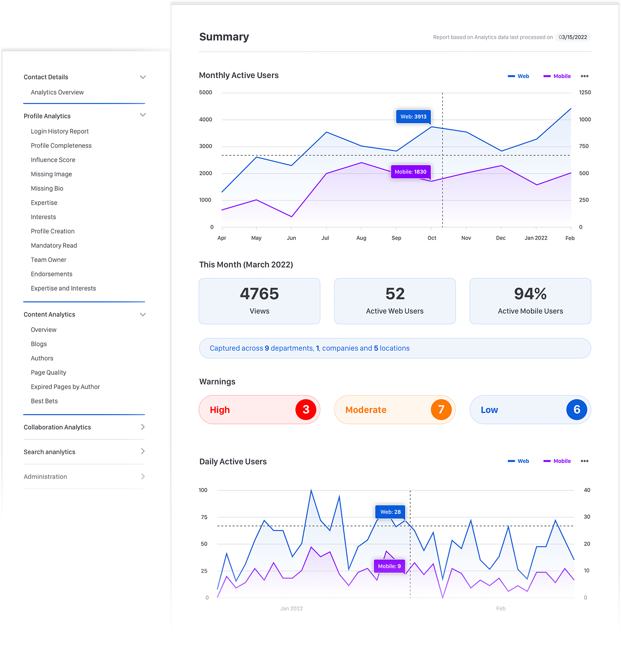The height and width of the screenshot is (672, 621).
Task: Click the Web: 3913 chart tooltip
Action: tap(413, 117)
